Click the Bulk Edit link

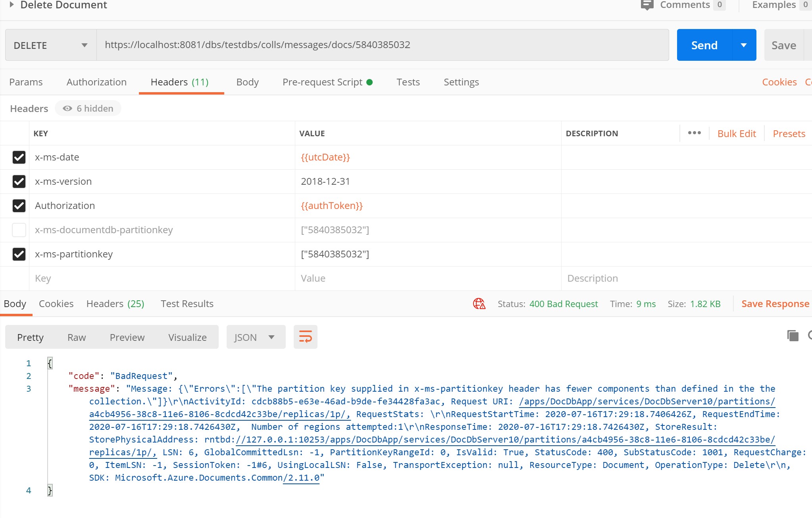[x=736, y=134]
